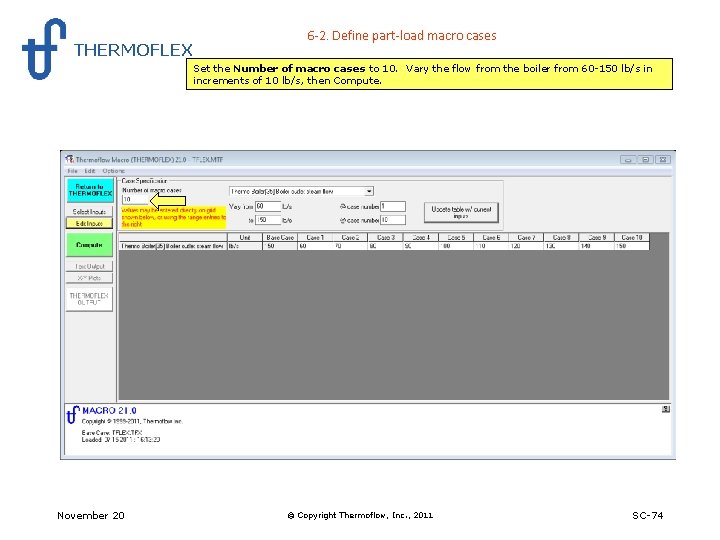Open the X-Y Plots button
This screenshot has width=720, height=540.
pyautogui.click(x=90, y=278)
